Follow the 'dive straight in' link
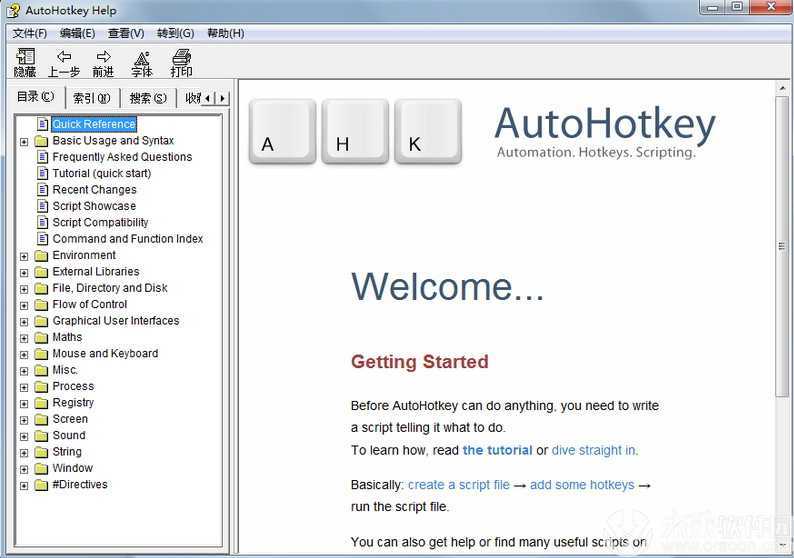 [594, 450]
